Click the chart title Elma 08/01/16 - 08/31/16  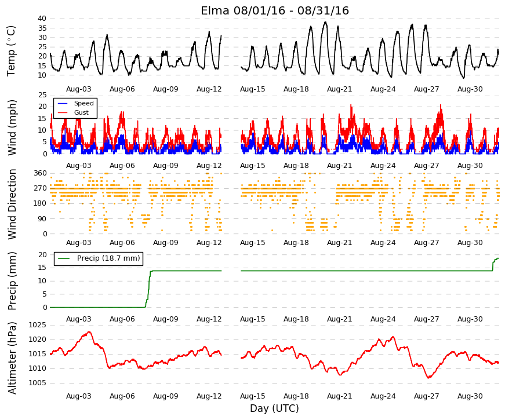click(275, 10)
